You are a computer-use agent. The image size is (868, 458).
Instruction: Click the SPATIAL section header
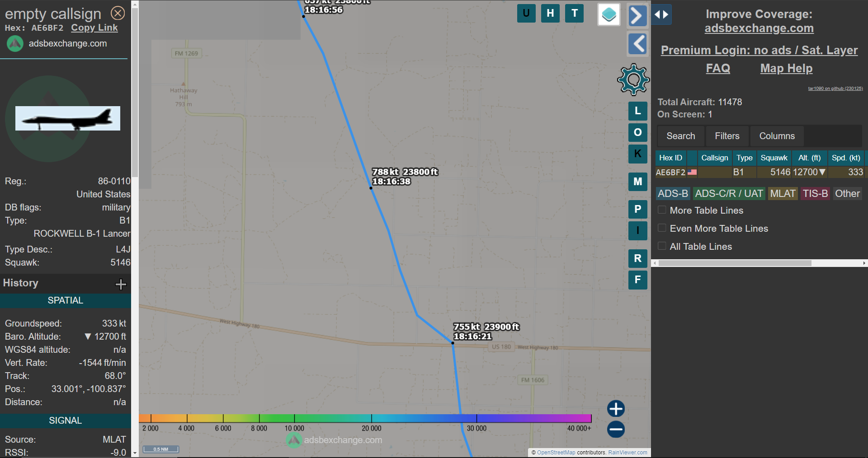[66, 300]
